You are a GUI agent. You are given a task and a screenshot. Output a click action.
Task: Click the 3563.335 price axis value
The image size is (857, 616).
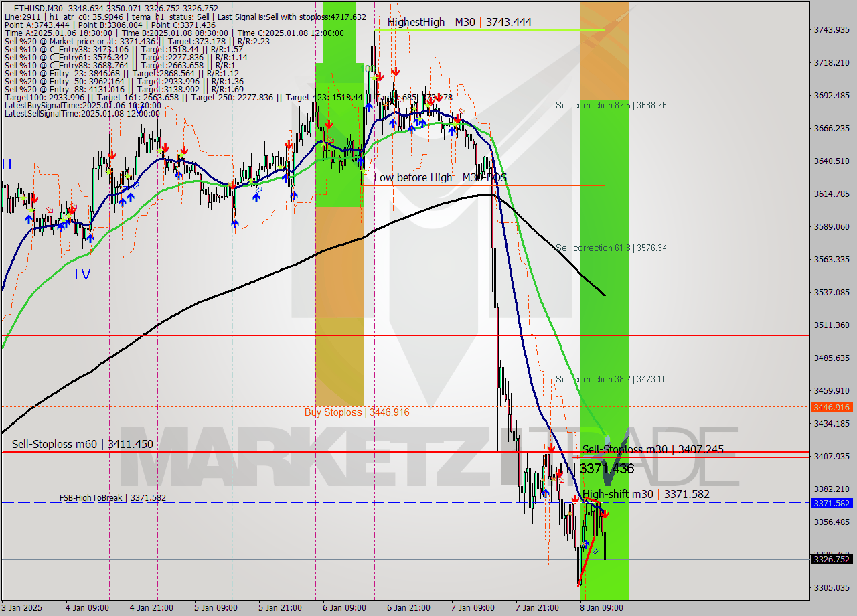(x=831, y=259)
